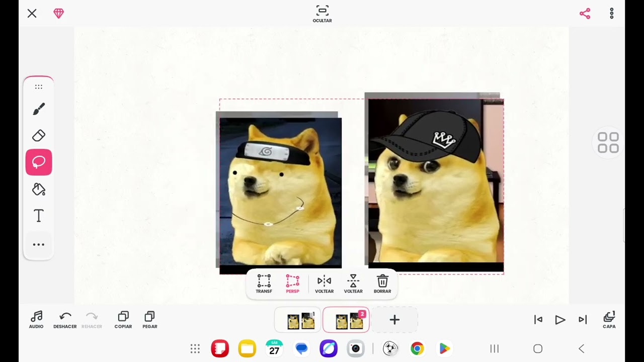Tap the recent apps navigation button

pyautogui.click(x=495, y=349)
